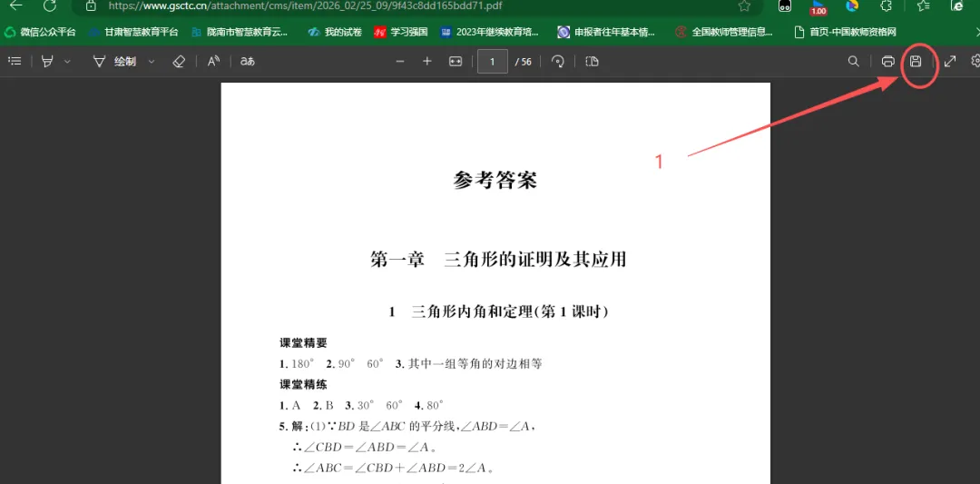Image resolution: width=980 pixels, height=484 pixels.
Task: Click the page number field showing 1
Action: point(493,61)
